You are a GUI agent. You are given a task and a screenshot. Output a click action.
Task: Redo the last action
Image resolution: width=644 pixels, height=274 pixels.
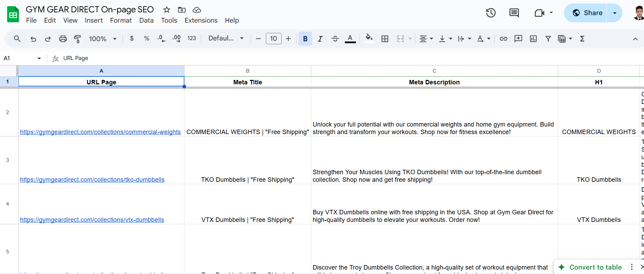click(x=48, y=39)
